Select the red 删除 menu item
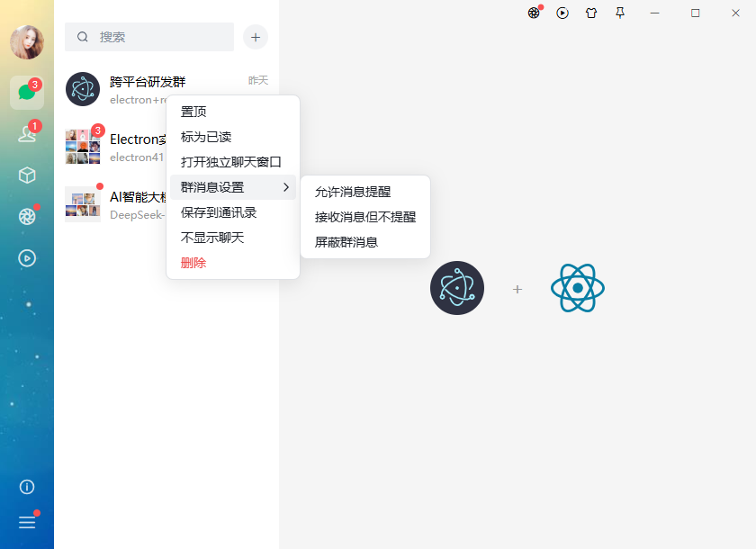 tap(233, 263)
